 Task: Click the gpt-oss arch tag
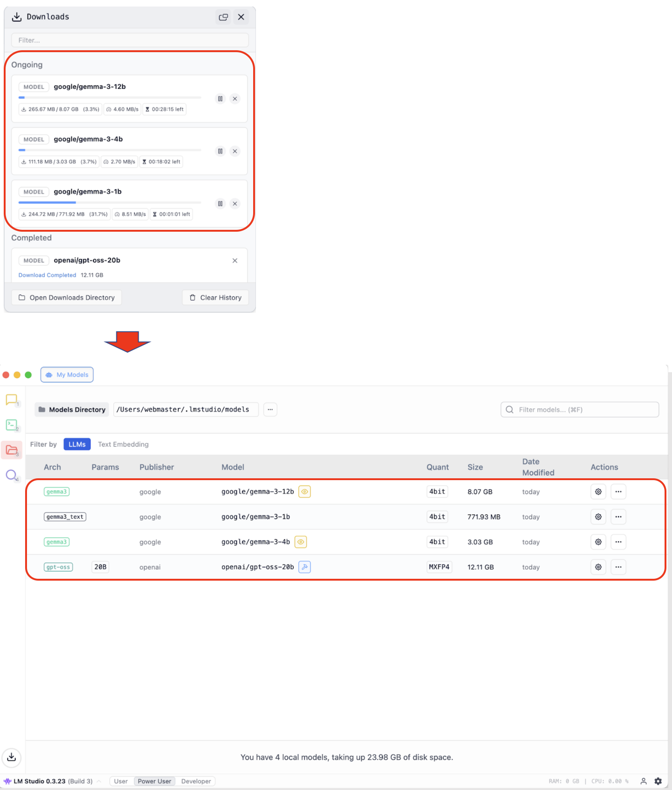pos(58,567)
